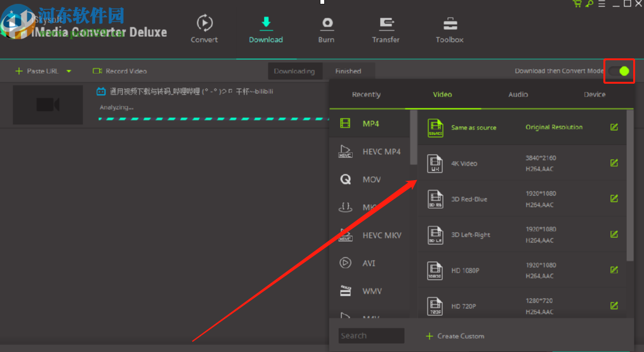Click the format list scrollbar
644x352 pixels.
[x=414, y=138]
